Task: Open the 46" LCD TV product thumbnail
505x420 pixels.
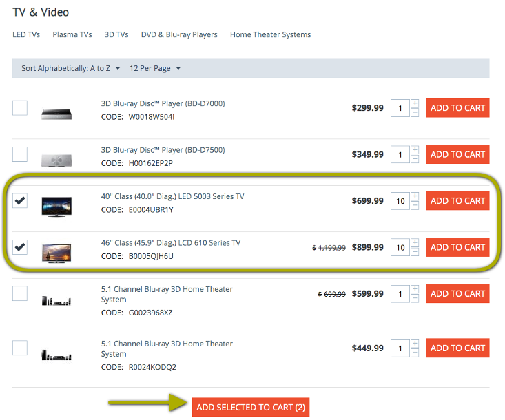Action: point(56,253)
